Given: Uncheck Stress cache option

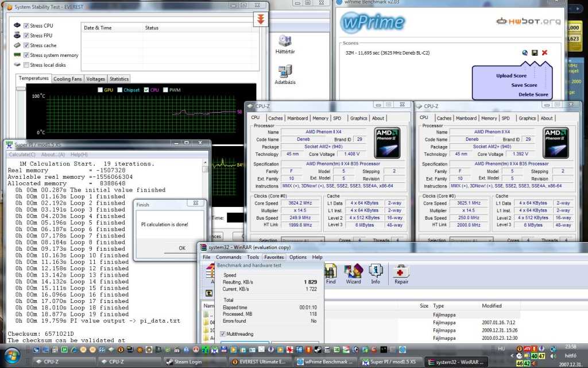Looking at the screenshot, I should (26, 45).
